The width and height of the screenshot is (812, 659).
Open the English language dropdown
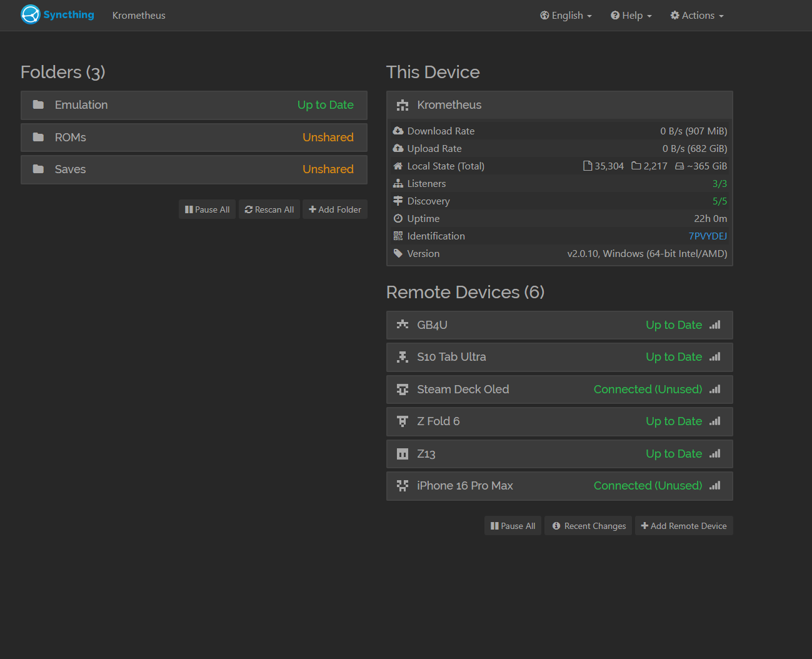tap(566, 16)
